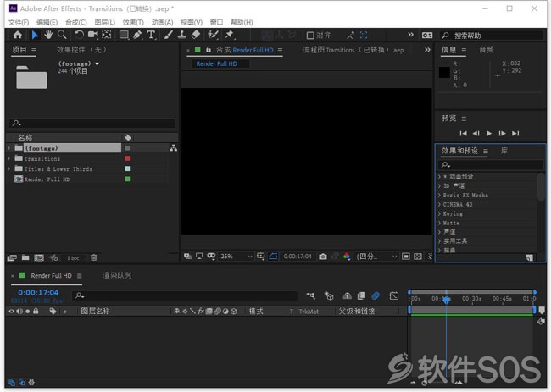
Task: Click the 8 bpc color depth button
Action: point(74,258)
